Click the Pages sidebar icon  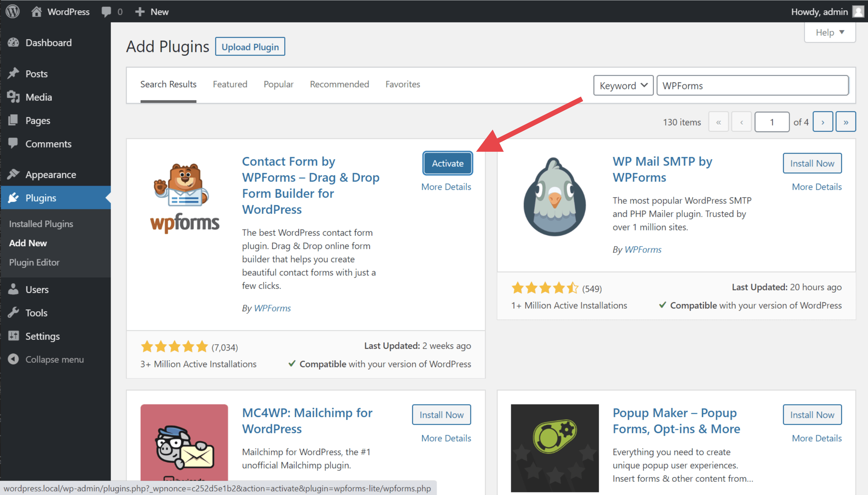(x=13, y=120)
